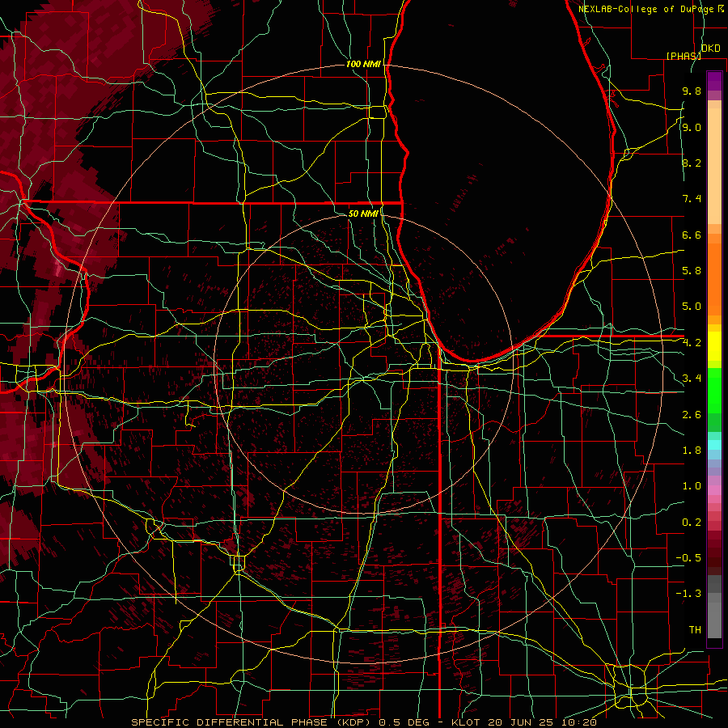Click the 9.8 scale value
Viewport: 728px width, 728px height.
point(692,91)
